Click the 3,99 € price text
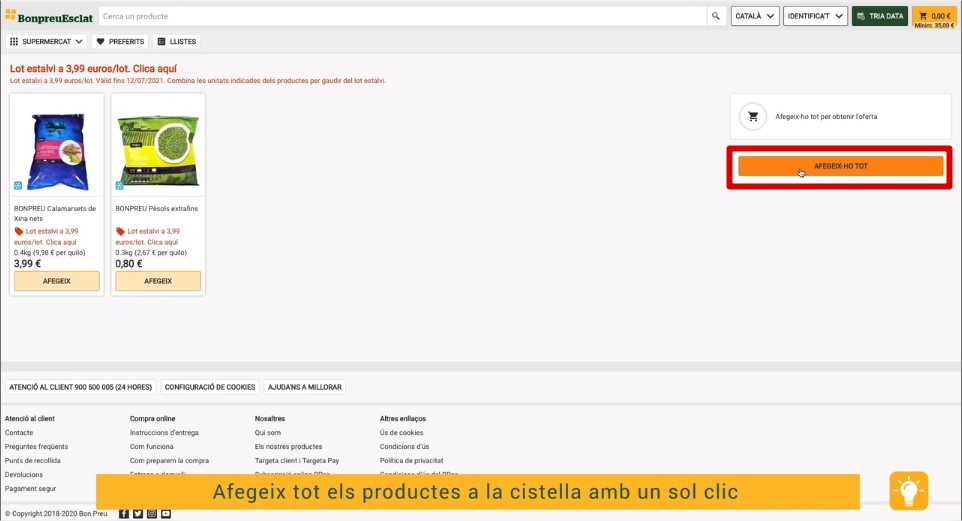The width and height of the screenshot is (962, 521). (28, 264)
